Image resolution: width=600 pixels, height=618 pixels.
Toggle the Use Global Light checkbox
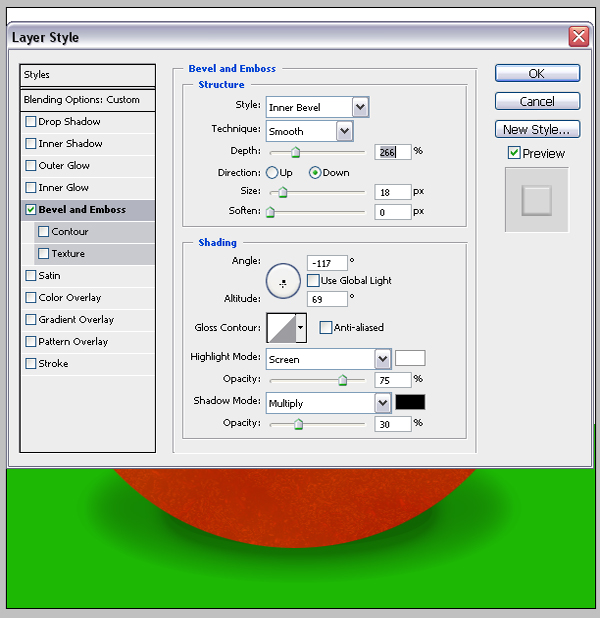[x=313, y=281]
